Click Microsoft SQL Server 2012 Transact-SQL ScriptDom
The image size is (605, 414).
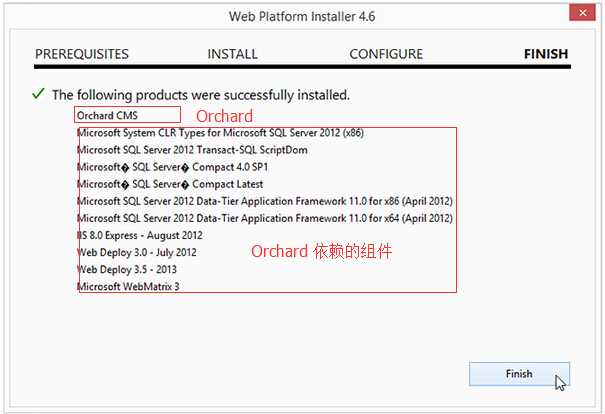tap(192, 150)
